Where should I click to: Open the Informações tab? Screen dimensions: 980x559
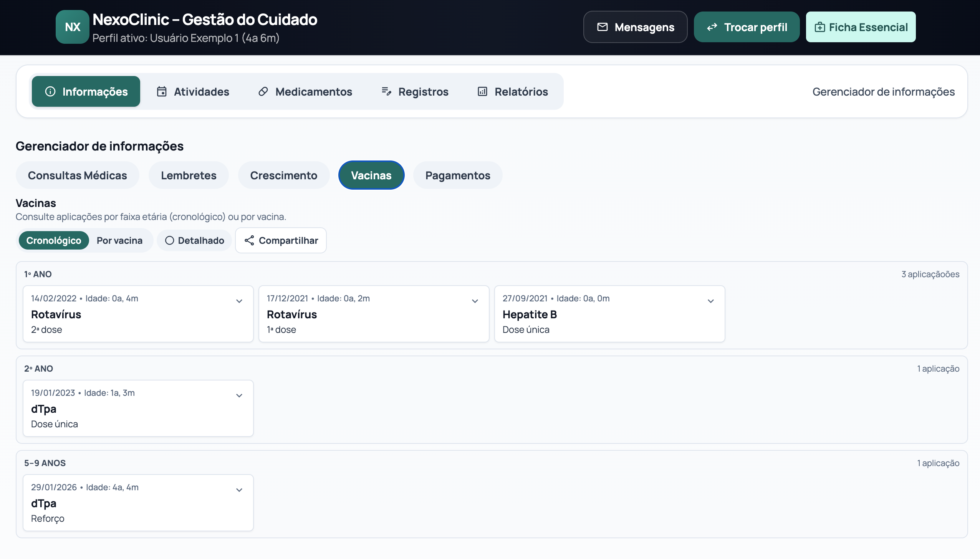point(86,91)
